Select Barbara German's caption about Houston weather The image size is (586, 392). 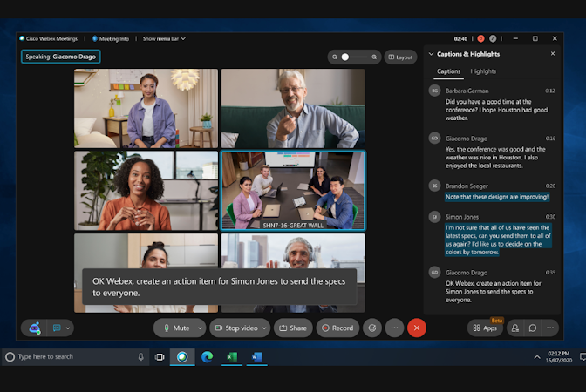(496, 110)
